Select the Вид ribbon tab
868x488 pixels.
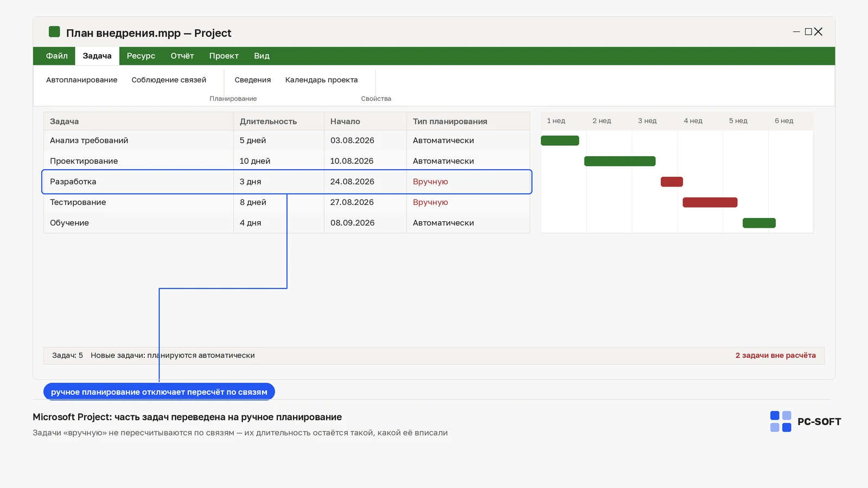tap(261, 56)
